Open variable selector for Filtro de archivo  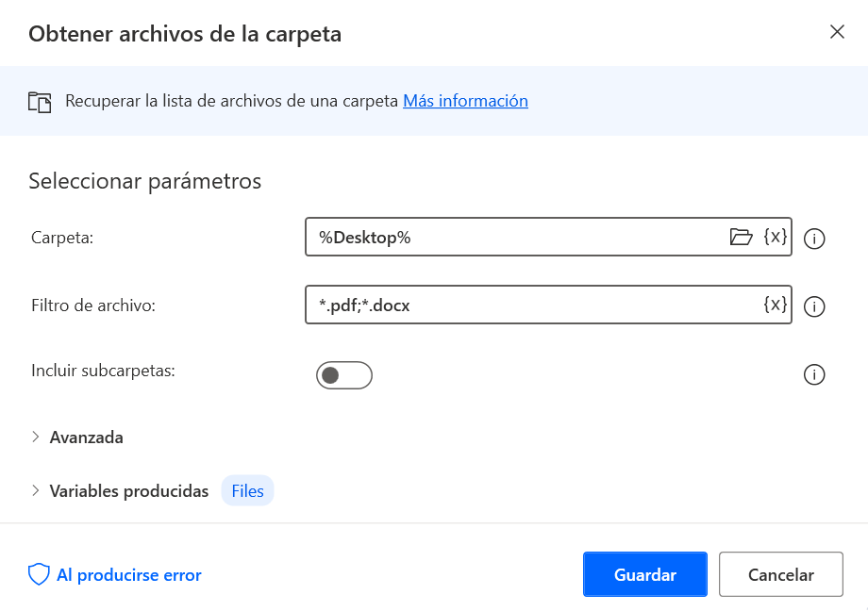coord(776,305)
